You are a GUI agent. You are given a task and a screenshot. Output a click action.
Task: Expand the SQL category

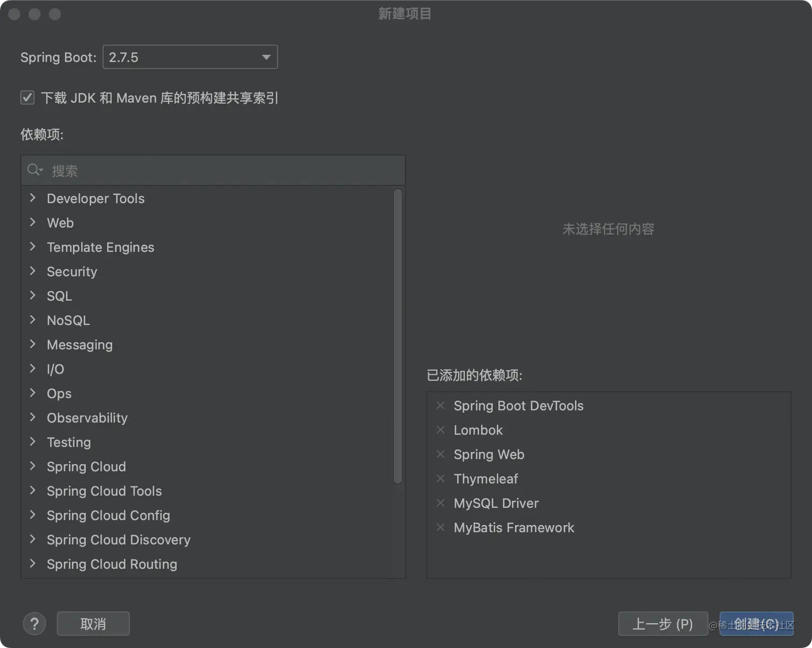point(33,295)
